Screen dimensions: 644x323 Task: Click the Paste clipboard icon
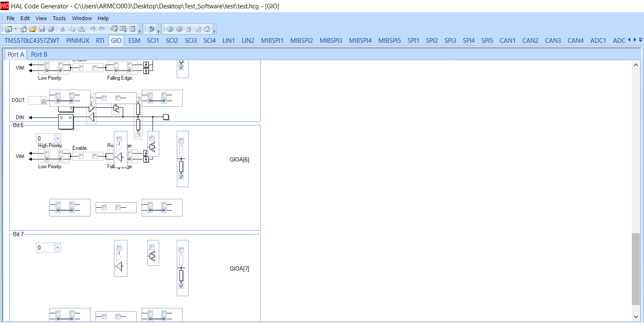(x=82, y=29)
